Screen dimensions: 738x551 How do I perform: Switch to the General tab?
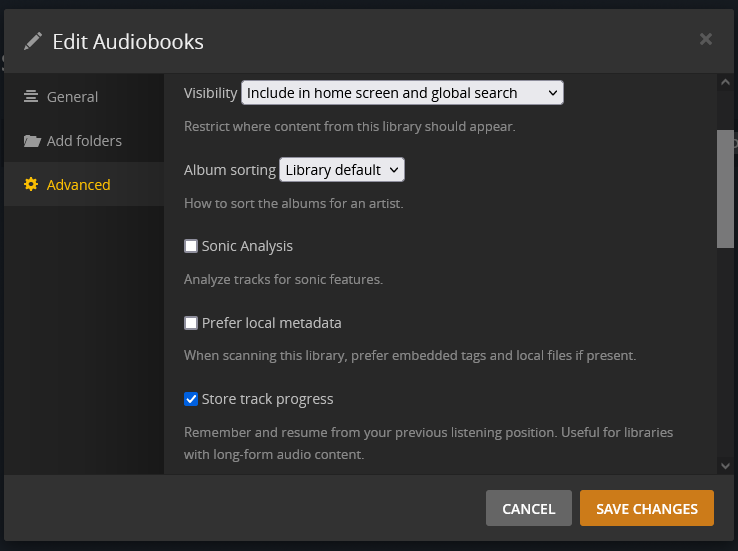pos(72,97)
